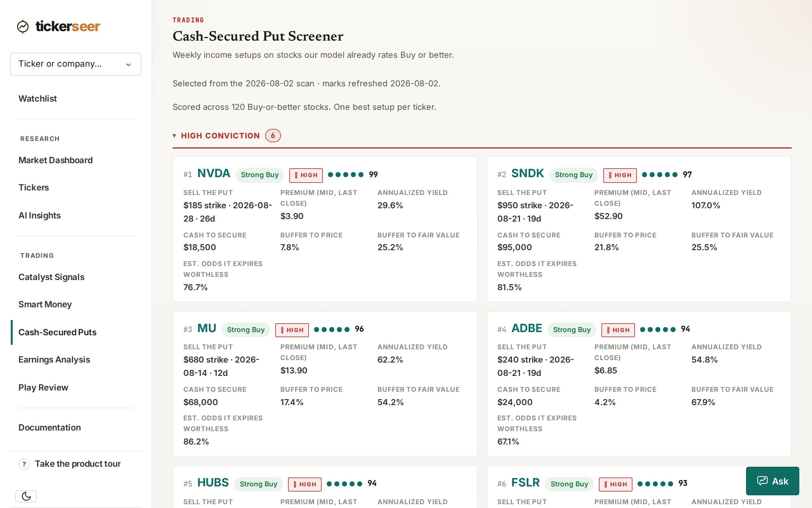Click MU odds value 86.2%
This screenshot has height=508, width=812.
pos(196,441)
